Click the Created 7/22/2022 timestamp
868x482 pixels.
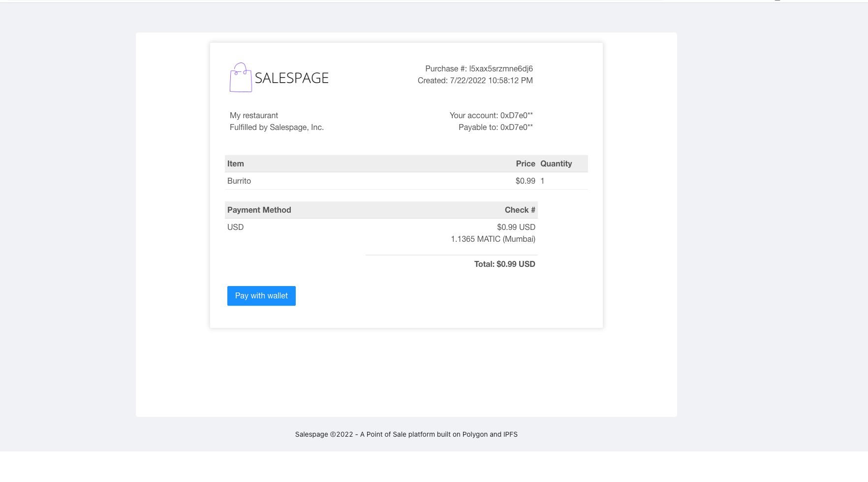coord(475,81)
